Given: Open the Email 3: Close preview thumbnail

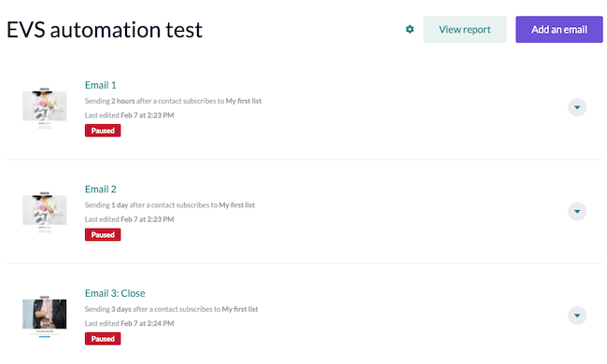Looking at the screenshot, I should pos(45,316).
